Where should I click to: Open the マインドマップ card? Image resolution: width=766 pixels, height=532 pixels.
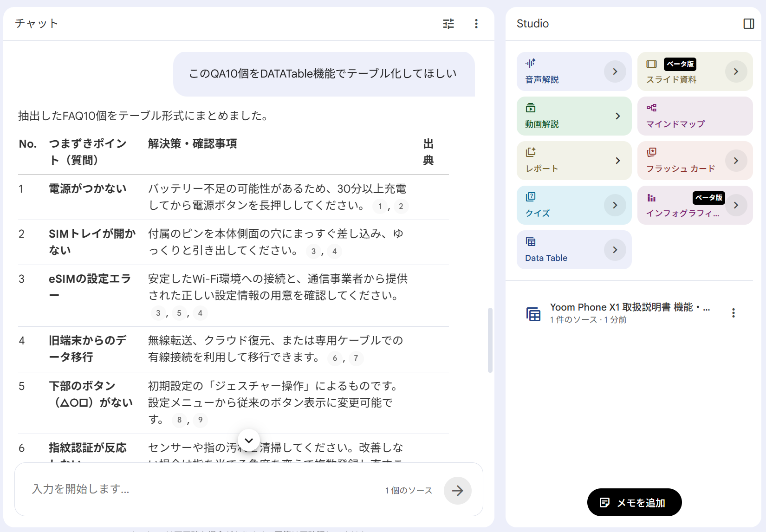(x=695, y=116)
